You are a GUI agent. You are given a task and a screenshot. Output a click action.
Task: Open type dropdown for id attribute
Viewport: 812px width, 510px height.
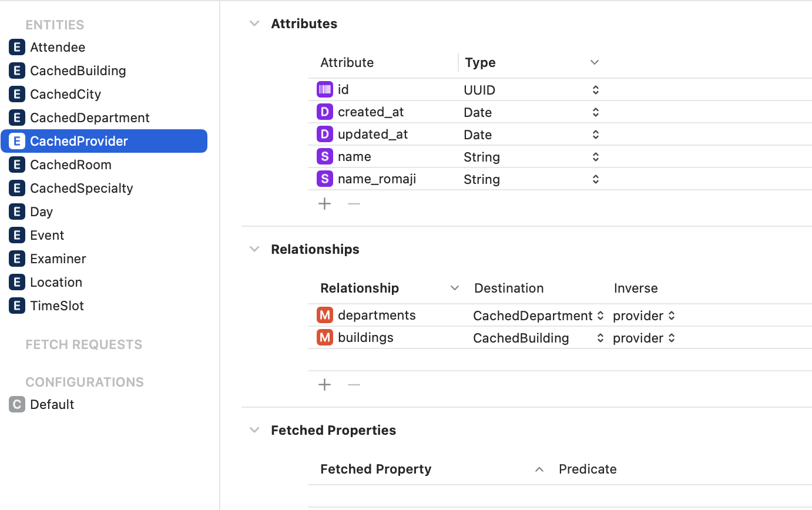pyautogui.click(x=595, y=90)
